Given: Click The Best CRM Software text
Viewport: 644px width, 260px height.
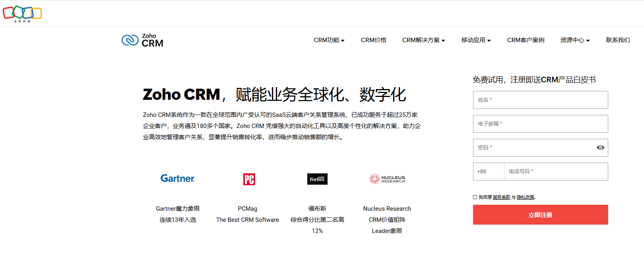Looking at the screenshot, I should (x=248, y=220).
